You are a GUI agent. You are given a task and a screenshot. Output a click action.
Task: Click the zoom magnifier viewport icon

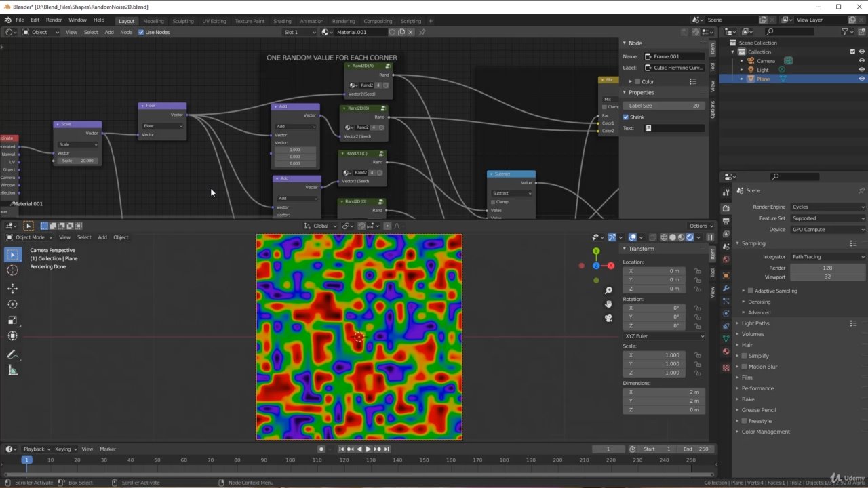coord(608,291)
